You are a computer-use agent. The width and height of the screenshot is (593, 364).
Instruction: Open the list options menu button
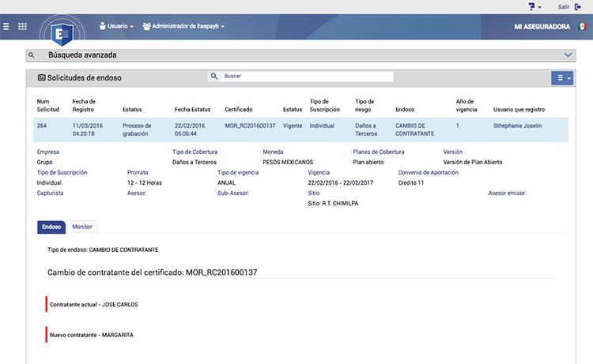click(562, 78)
